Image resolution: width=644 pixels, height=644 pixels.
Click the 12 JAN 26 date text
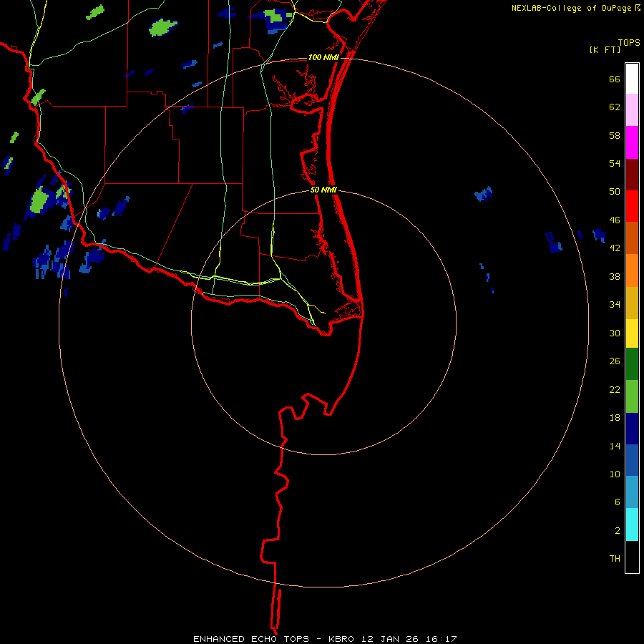(391, 639)
